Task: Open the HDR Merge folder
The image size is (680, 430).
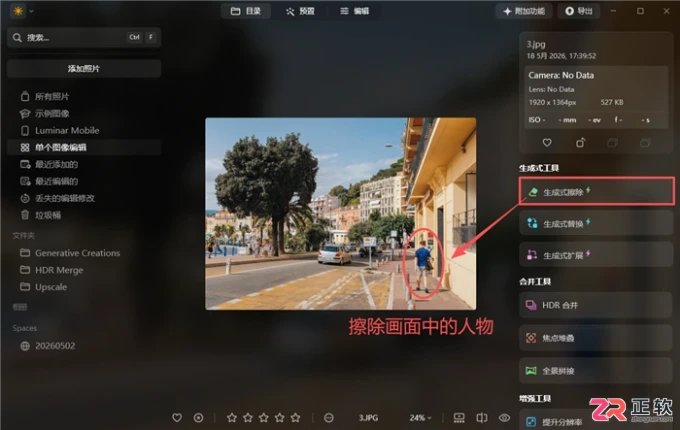Action: (84, 270)
